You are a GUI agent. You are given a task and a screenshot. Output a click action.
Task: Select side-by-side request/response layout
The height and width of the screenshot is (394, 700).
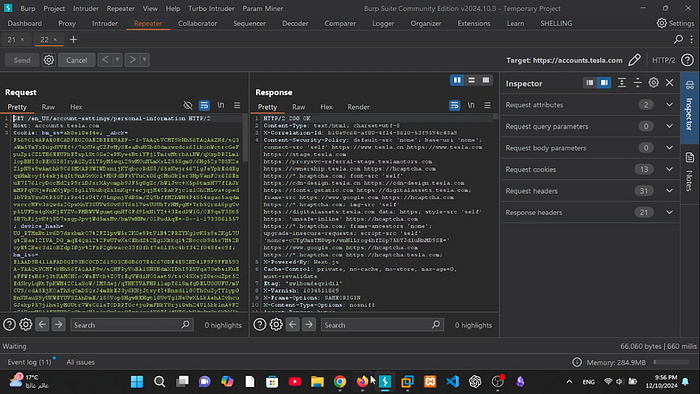coord(457,80)
